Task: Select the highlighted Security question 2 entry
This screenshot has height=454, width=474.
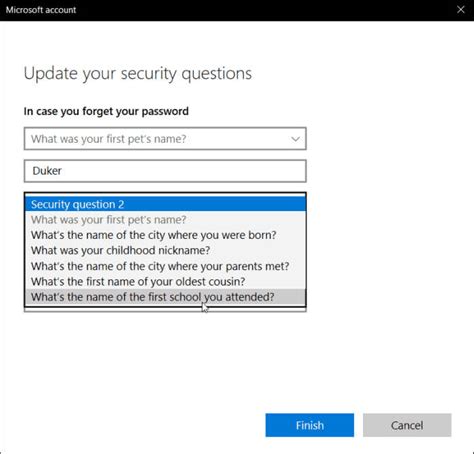Action: (x=165, y=204)
